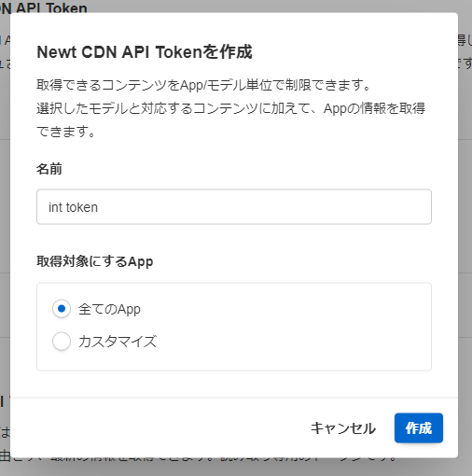Click the キャンセル button
Screen dimensions: 472x476
click(x=343, y=428)
